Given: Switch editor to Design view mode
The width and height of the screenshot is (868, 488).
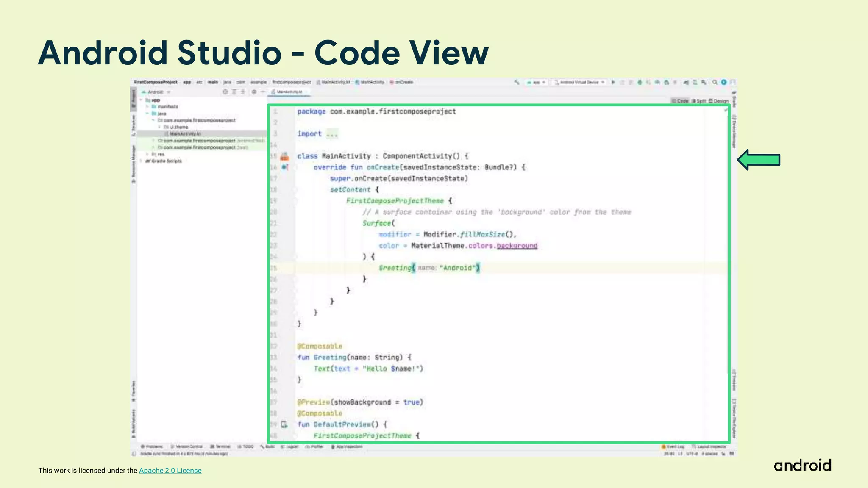Looking at the screenshot, I should (x=718, y=101).
